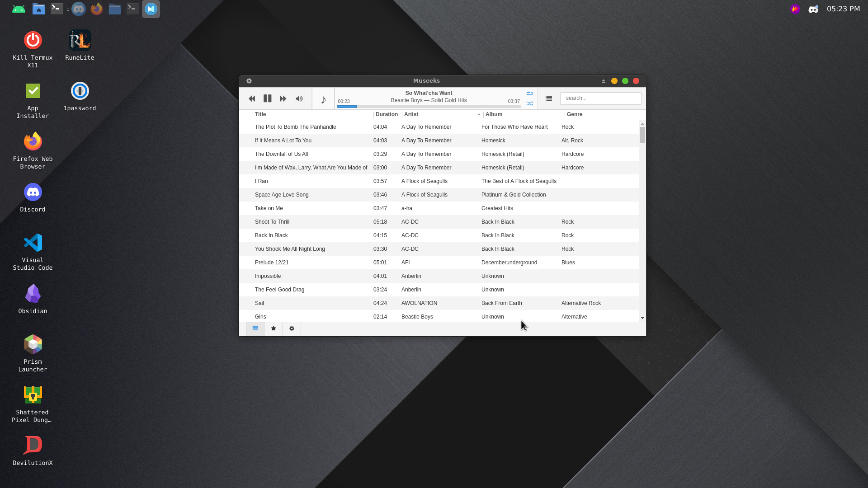This screenshot has width=868, height=488.
Task: Go back to the previous track
Action: tap(252, 98)
